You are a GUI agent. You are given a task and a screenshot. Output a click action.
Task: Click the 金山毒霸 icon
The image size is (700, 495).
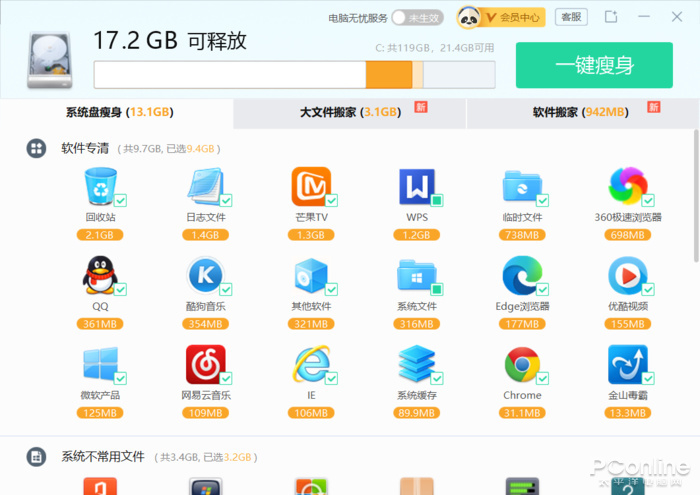[x=628, y=364]
